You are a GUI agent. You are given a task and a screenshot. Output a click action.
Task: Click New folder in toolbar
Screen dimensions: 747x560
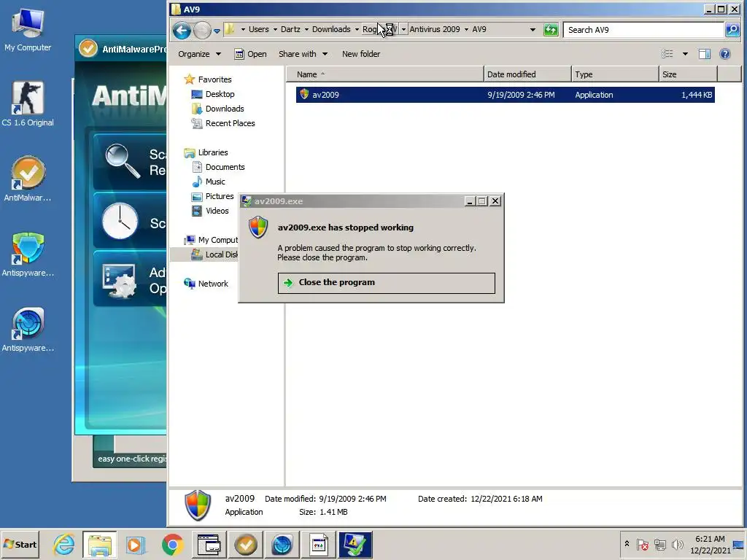[x=361, y=54]
